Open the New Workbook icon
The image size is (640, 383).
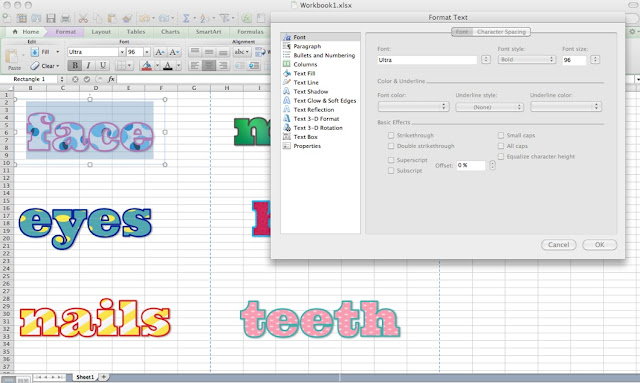point(7,18)
